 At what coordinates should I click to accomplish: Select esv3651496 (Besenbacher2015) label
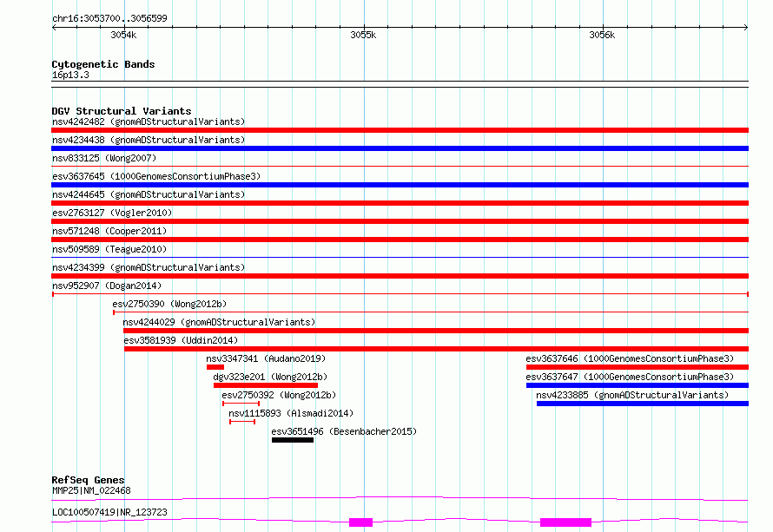(344, 431)
